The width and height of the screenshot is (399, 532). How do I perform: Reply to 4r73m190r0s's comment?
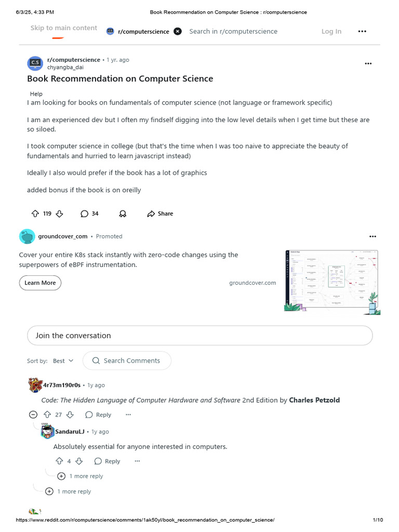[x=98, y=415]
